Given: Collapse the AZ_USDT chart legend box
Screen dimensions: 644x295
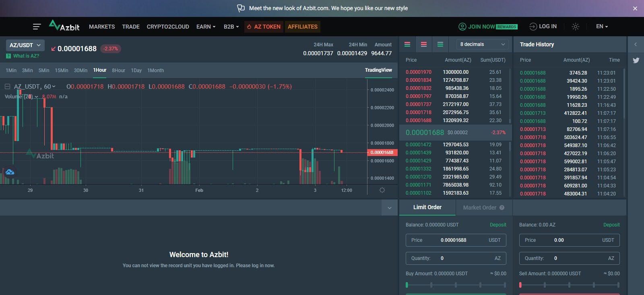Looking at the screenshot, I should tap(7, 86).
